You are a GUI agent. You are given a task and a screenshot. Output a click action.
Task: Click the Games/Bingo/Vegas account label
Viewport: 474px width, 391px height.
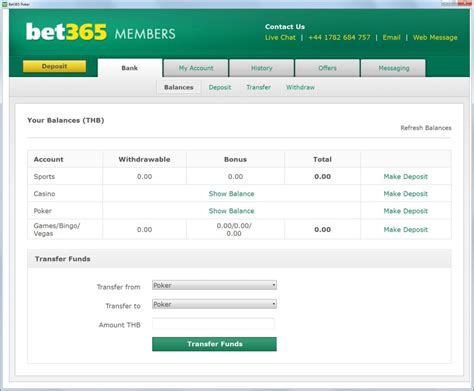(57, 230)
